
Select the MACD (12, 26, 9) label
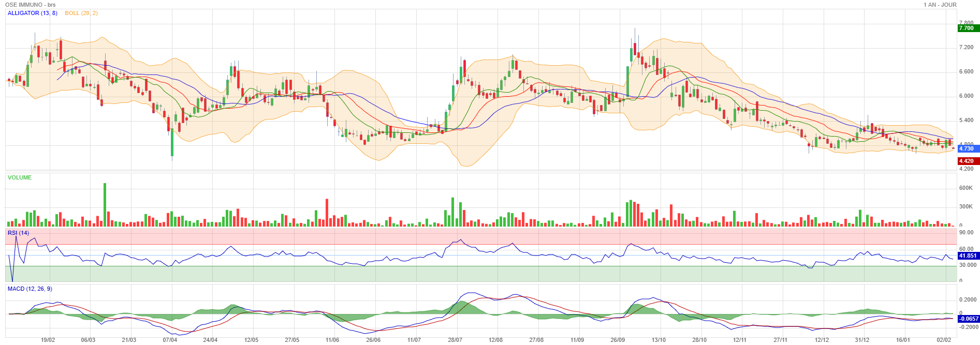click(x=30, y=289)
